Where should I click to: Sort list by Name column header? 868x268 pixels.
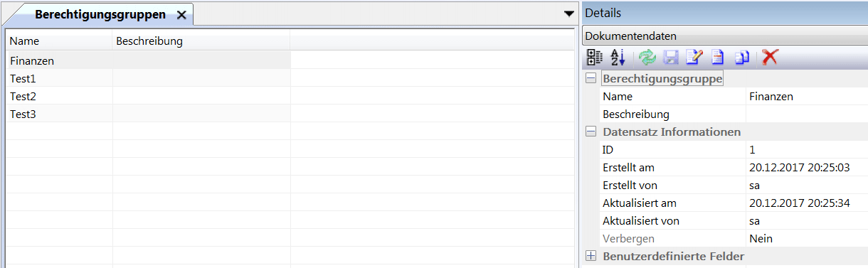pyautogui.click(x=59, y=41)
